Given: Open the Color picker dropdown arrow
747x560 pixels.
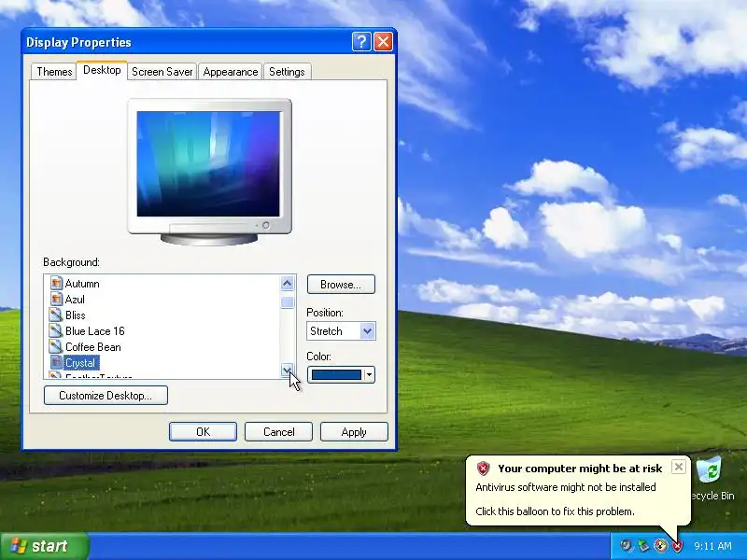Looking at the screenshot, I should [x=369, y=375].
